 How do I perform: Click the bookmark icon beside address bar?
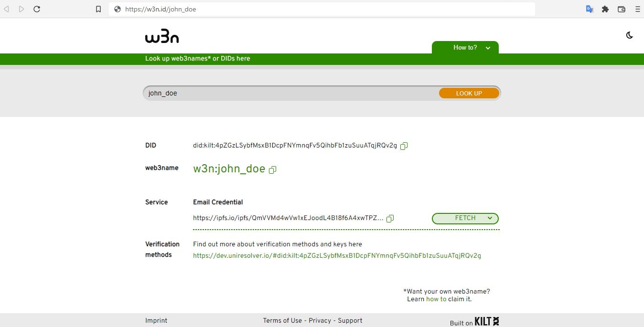click(98, 9)
